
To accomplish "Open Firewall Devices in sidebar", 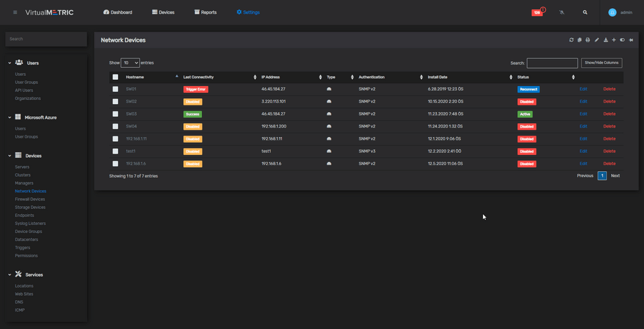I will 30,199.
